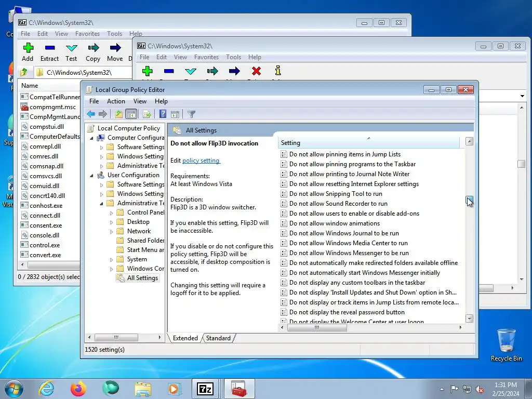532x399 pixels.
Task: Open the Action menu in Group Policy Editor
Action: click(116, 101)
